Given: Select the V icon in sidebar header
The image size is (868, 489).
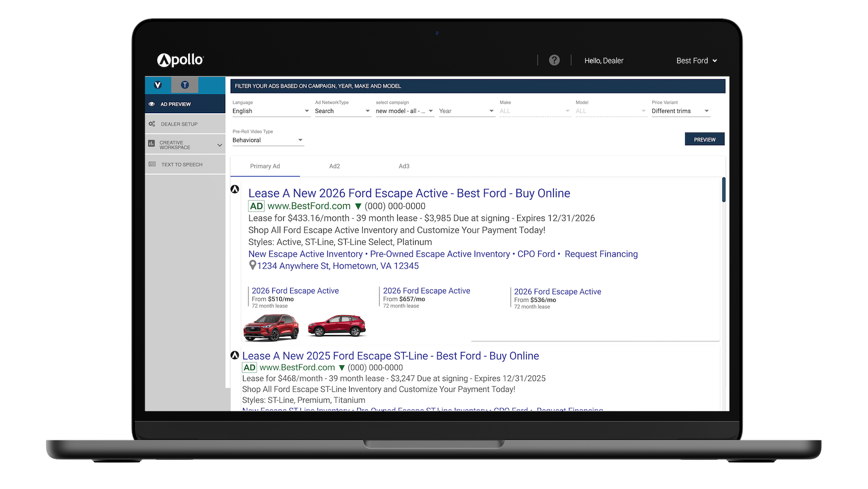Looking at the screenshot, I should tap(158, 85).
